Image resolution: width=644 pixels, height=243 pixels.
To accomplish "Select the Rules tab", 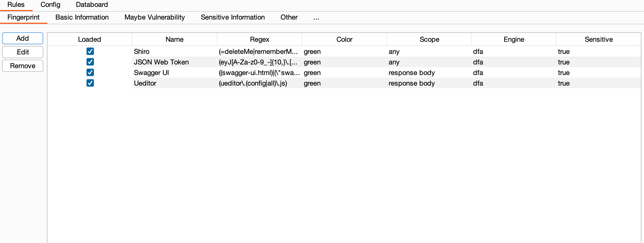I will pyautogui.click(x=16, y=5).
